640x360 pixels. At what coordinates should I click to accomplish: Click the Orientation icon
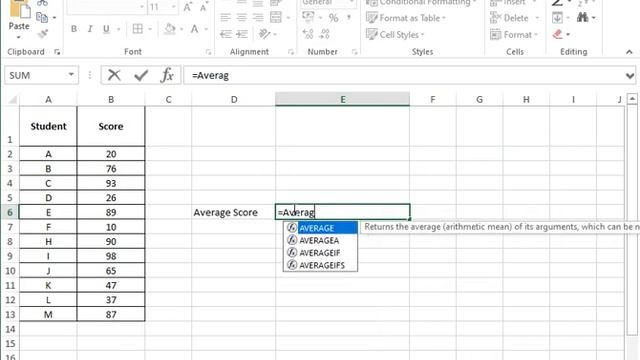click(x=264, y=34)
